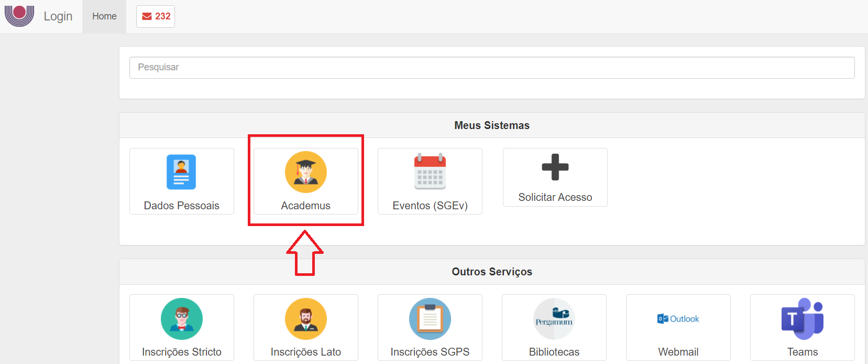Open the Microsoft Teams icon
Image resolution: width=868 pixels, height=364 pixels.
click(x=802, y=319)
